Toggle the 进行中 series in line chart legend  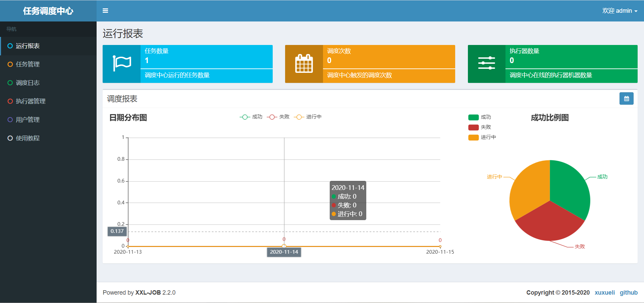click(x=308, y=117)
